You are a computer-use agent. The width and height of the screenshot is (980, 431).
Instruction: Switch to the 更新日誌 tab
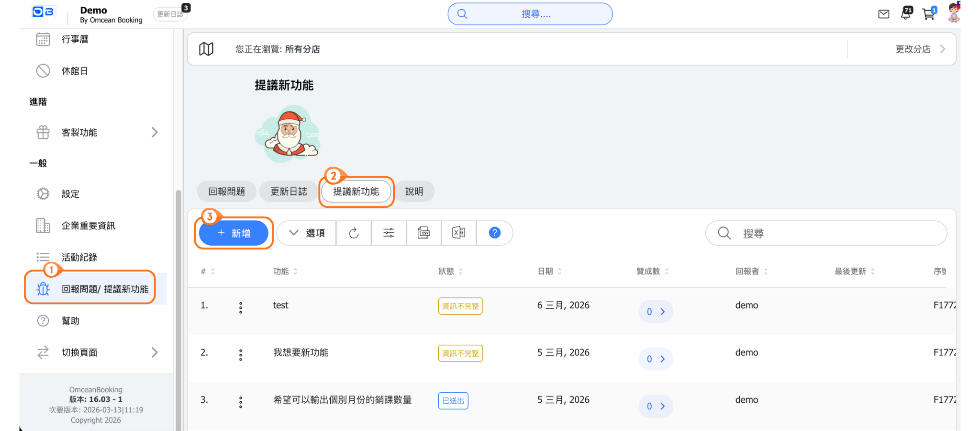pos(289,192)
